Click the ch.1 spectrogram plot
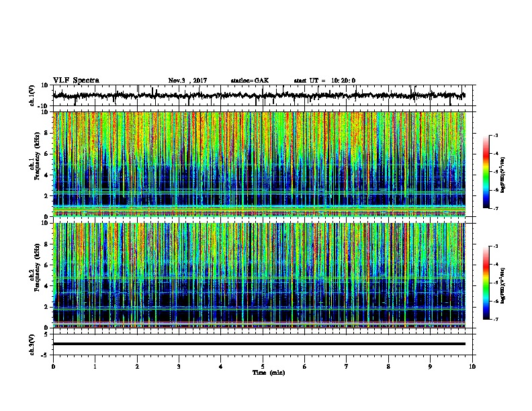The width and height of the screenshot is (532, 411). click(x=259, y=164)
